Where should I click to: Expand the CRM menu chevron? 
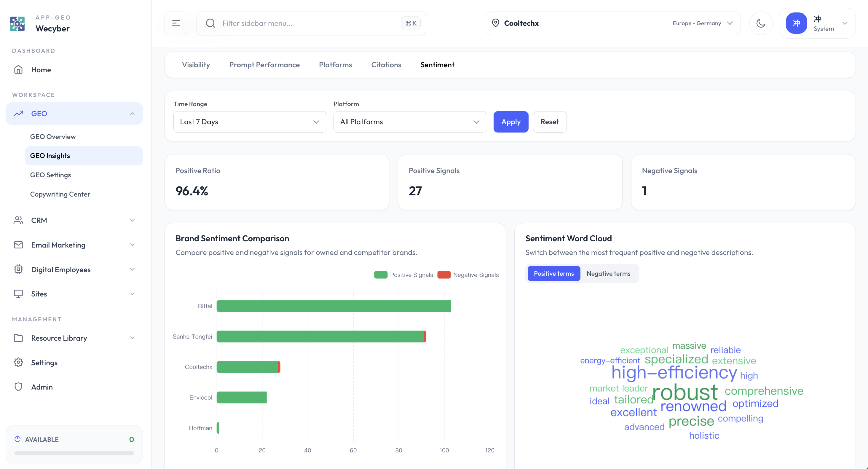tap(133, 220)
